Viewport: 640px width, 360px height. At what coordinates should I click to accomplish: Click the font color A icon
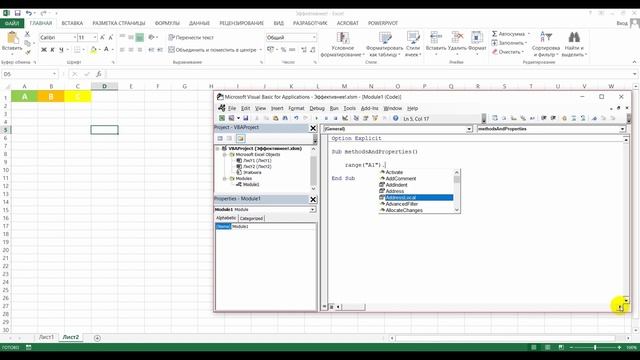[x=106, y=50]
